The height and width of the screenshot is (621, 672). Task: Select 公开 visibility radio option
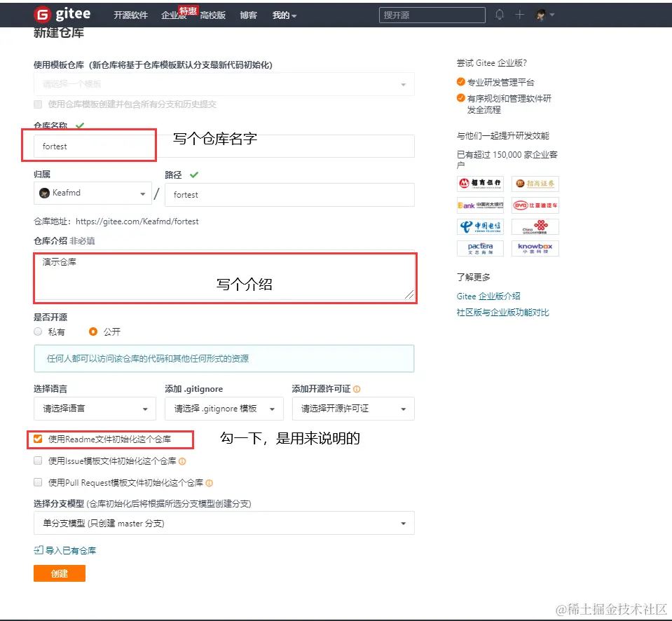click(92, 332)
